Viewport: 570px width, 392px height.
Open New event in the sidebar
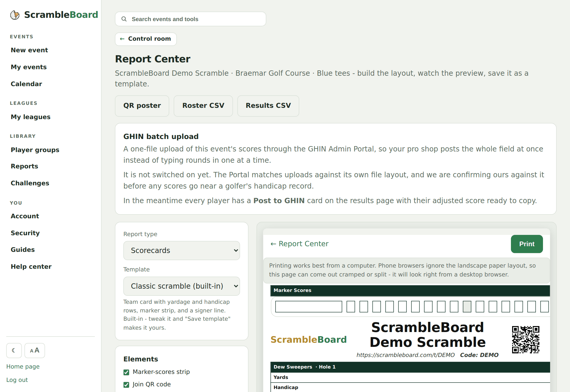point(29,50)
